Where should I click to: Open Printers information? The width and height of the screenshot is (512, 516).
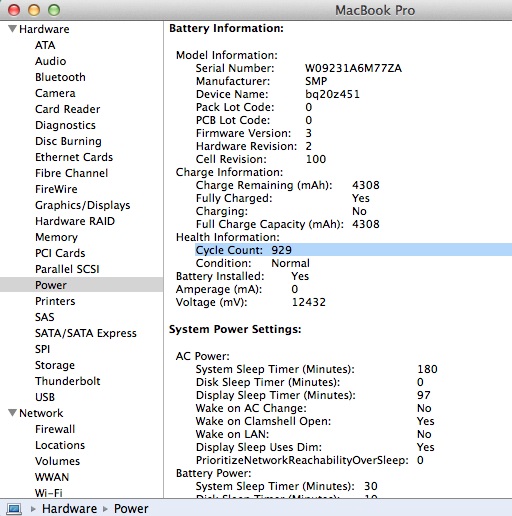point(55,301)
